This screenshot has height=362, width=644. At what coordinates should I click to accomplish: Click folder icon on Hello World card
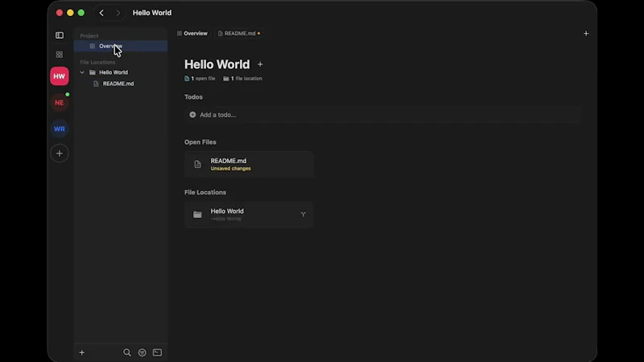click(197, 215)
